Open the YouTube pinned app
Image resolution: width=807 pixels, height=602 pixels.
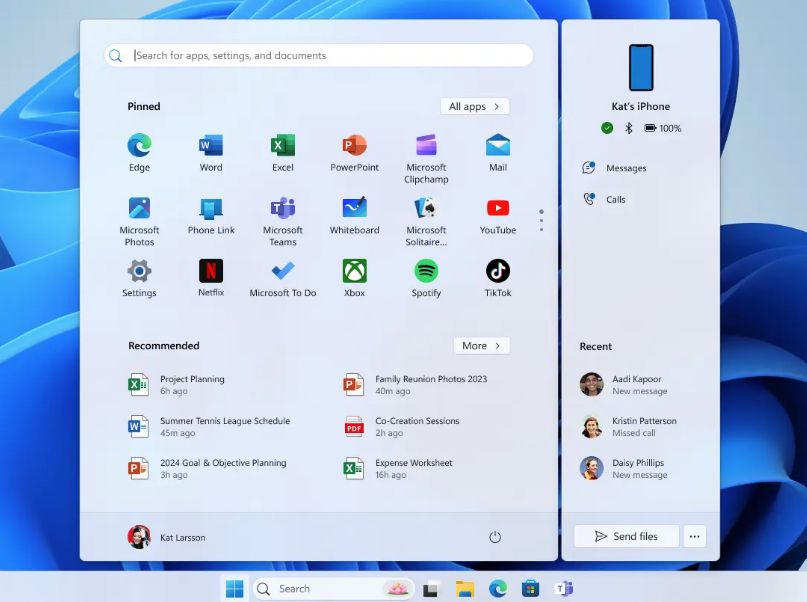click(498, 216)
